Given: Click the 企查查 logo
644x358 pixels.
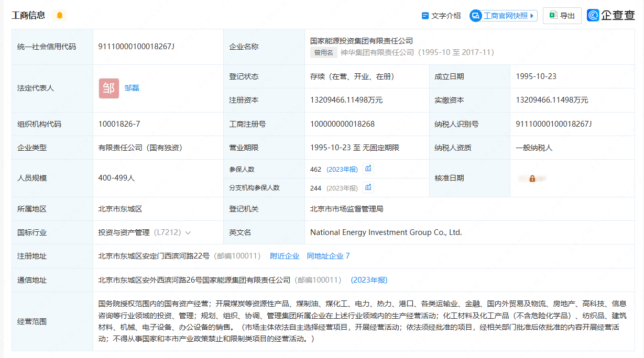Looking at the screenshot, I should [611, 16].
